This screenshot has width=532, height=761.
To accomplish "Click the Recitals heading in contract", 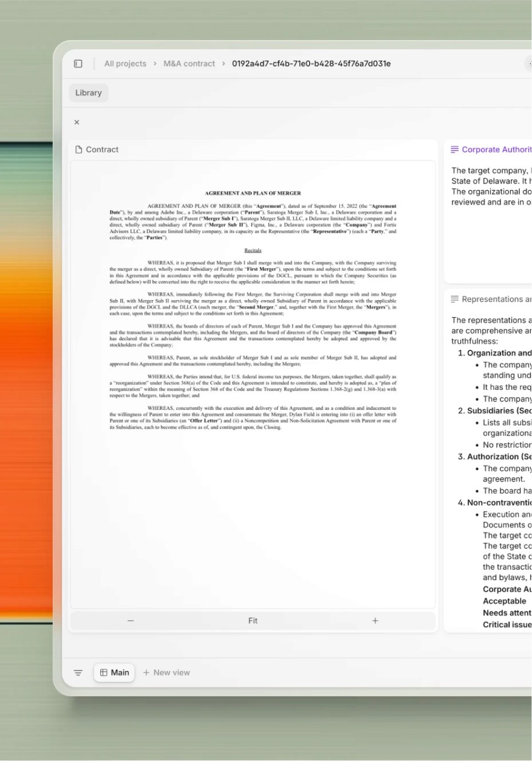I will point(253,250).
